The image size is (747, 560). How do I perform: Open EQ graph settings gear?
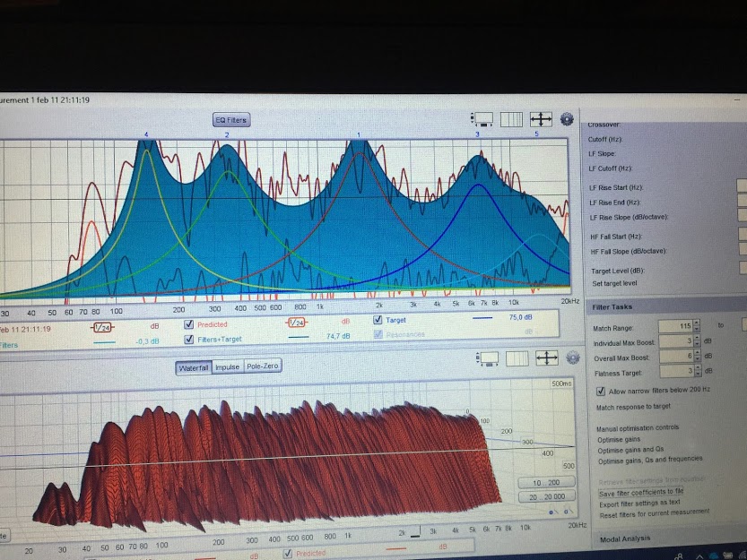click(x=567, y=118)
